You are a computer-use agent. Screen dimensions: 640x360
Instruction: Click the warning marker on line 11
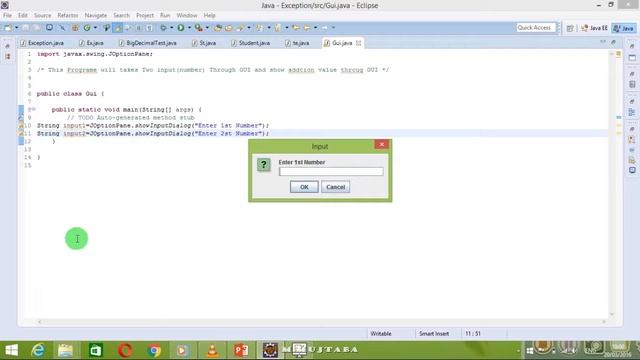click(21, 133)
